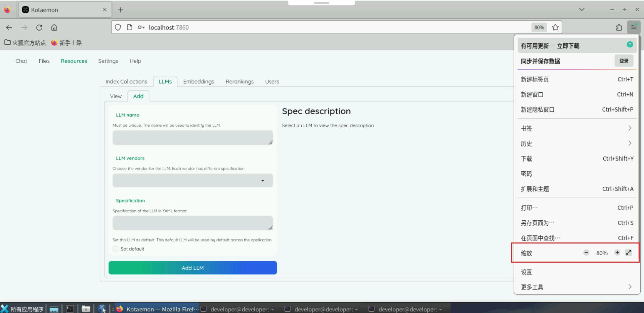Expand the LLM vendors dropdown
Image resolution: width=644 pixels, height=313 pixels.
pos(193,181)
